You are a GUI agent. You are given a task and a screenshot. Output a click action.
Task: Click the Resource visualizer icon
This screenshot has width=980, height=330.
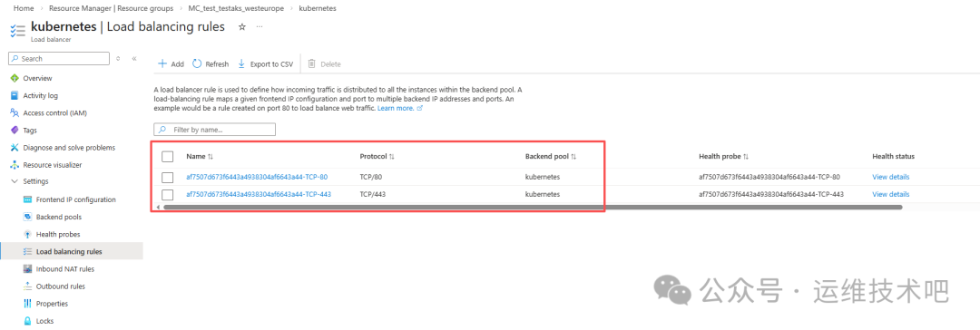pyautogui.click(x=15, y=165)
